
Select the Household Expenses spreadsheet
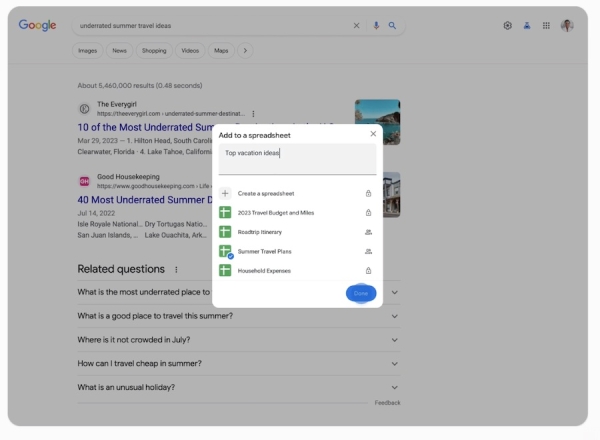coord(264,270)
